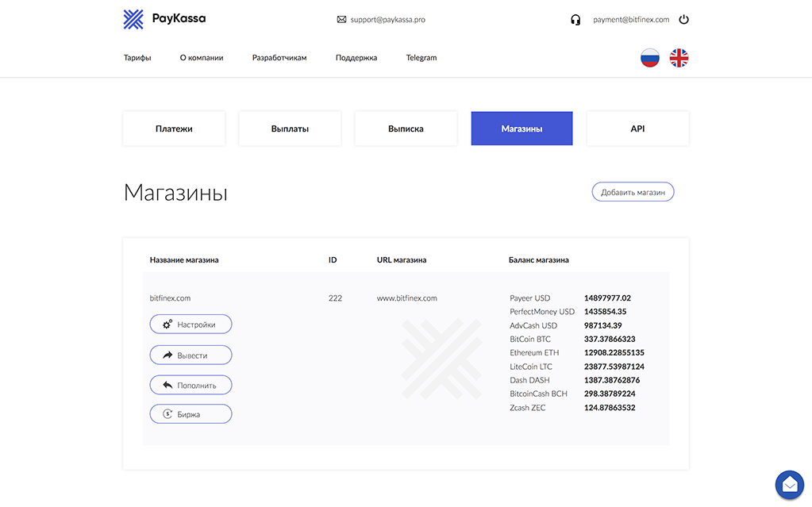Click the Ethereum ETH balance 12908.22855135
This screenshot has width=812, height=507.
click(x=614, y=352)
